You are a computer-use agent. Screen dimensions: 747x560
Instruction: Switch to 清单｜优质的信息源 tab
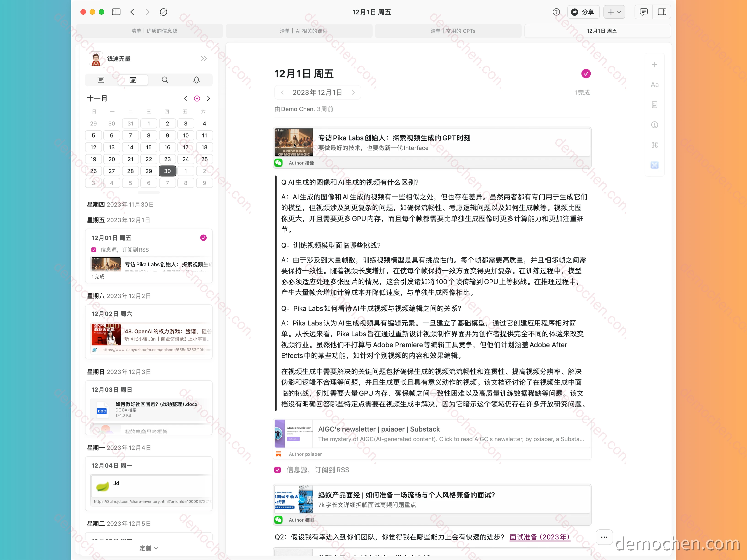point(150,31)
